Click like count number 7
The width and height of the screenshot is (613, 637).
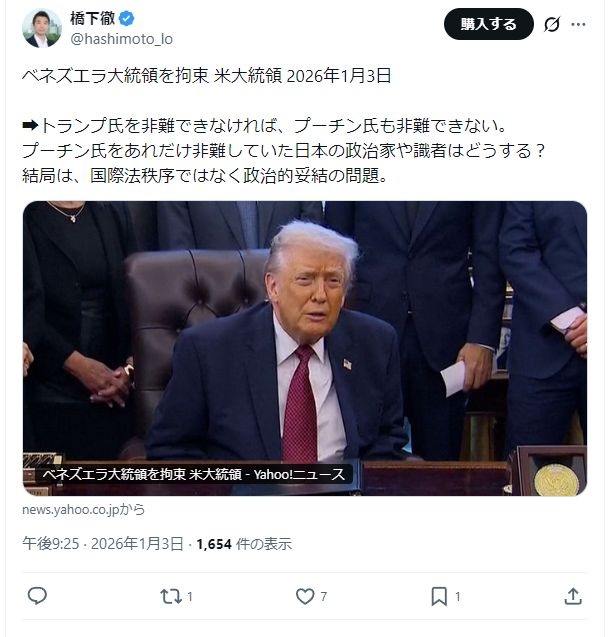pyautogui.click(x=324, y=596)
